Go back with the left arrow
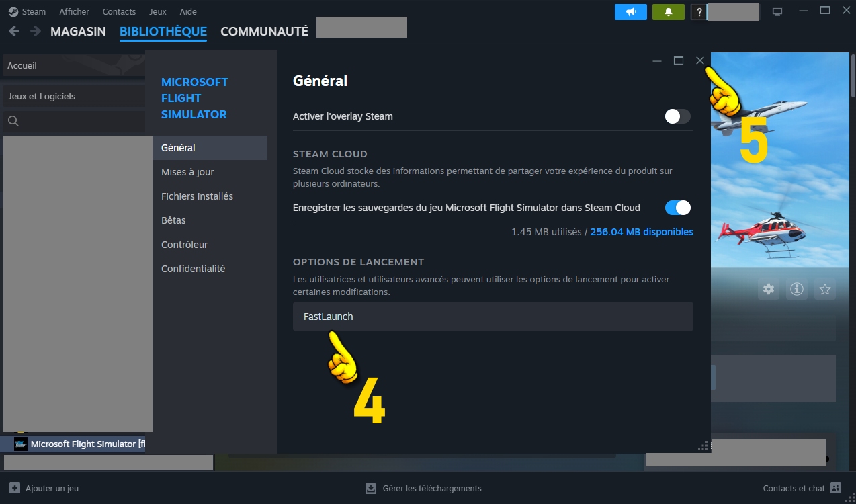 click(x=15, y=31)
